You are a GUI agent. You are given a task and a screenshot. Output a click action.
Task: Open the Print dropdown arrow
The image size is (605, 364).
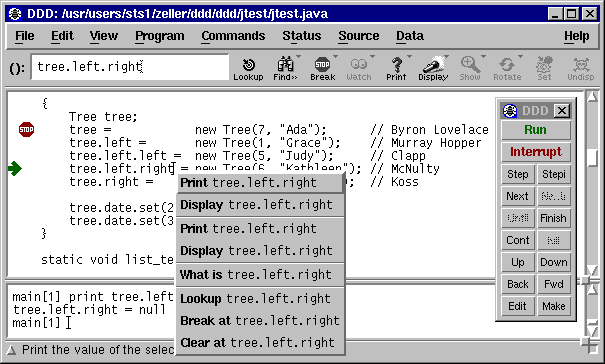pyautogui.click(x=409, y=57)
